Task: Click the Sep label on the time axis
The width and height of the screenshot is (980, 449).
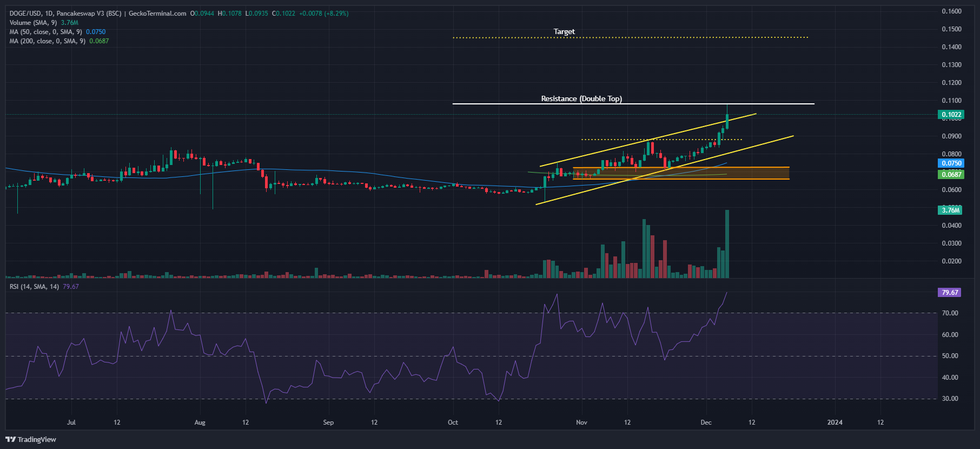Action: point(328,422)
